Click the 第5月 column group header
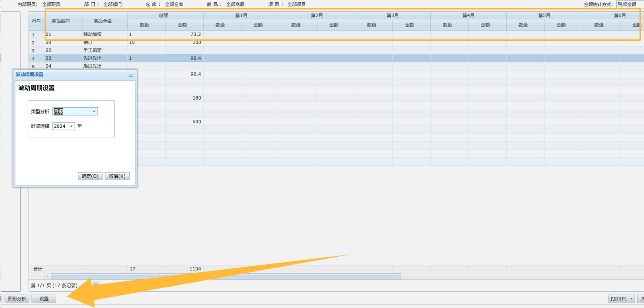 pyautogui.click(x=544, y=15)
